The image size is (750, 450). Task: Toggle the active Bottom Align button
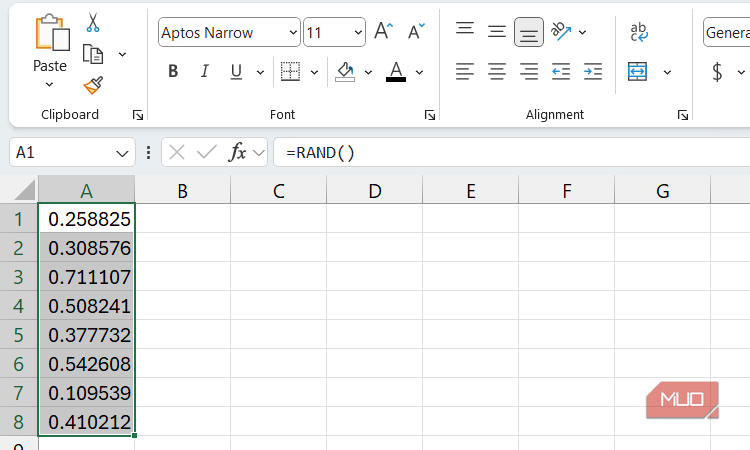point(529,32)
